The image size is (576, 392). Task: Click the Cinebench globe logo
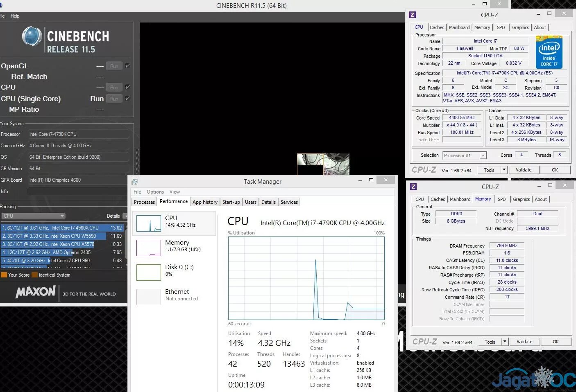point(32,36)
